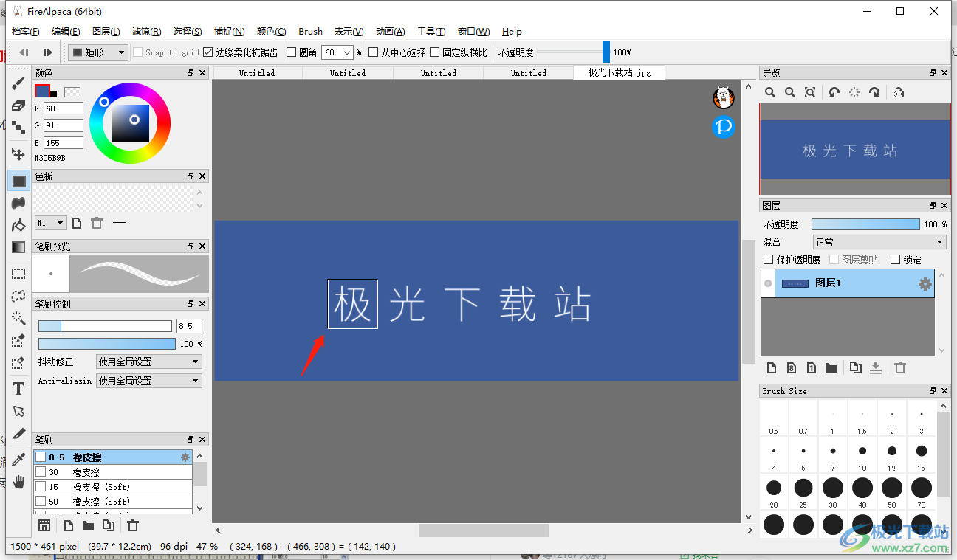957x560 pixels.
Task: Enable 从中心选择 checkbox
Action: click(x=374, y=52)
